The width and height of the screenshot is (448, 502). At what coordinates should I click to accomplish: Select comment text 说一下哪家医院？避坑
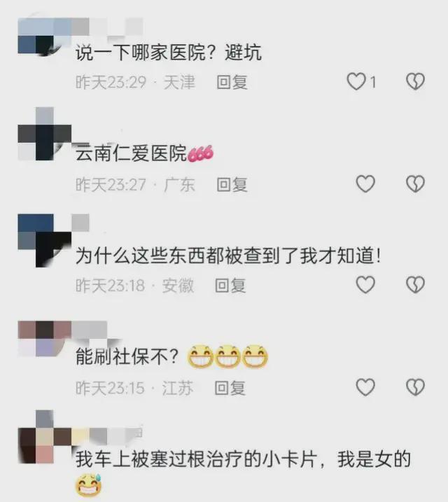169,53
